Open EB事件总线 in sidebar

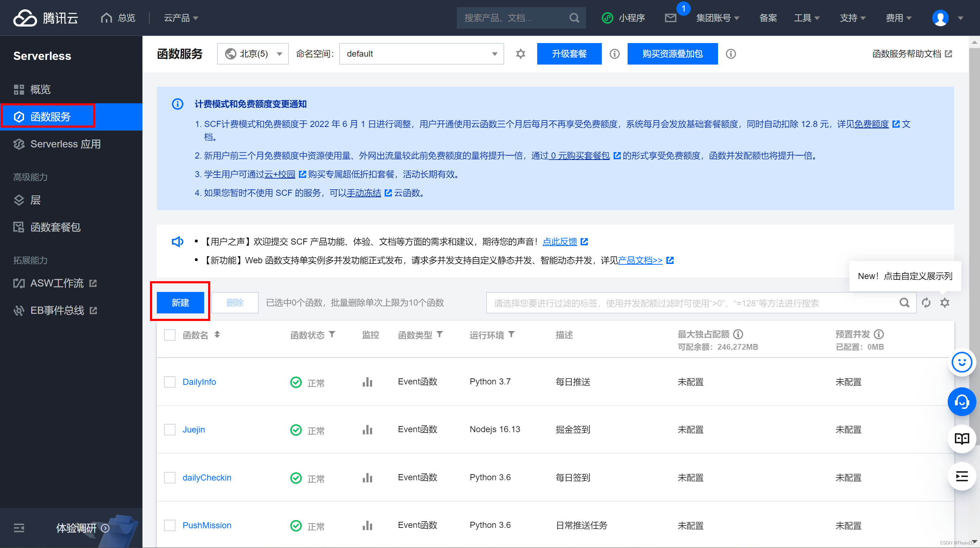pos(71,311)
